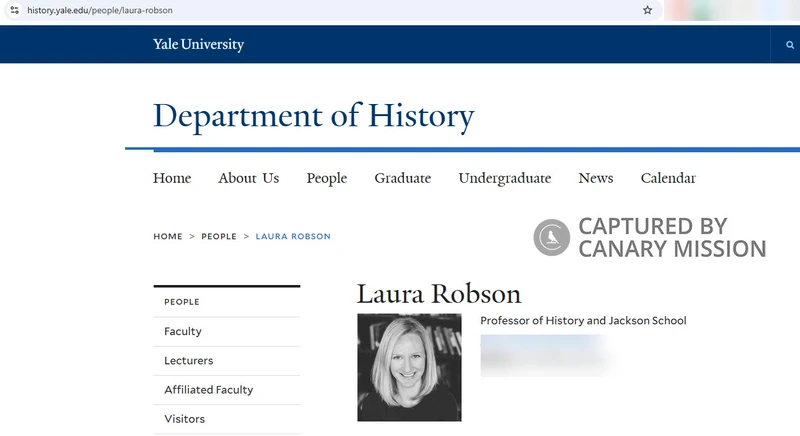Click the black-and-white profile photo

[x=409, y=367]
